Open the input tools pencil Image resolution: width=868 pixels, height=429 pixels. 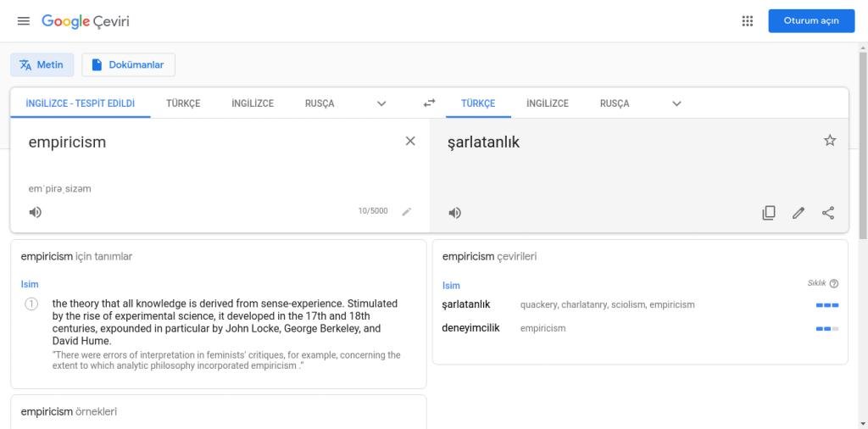pyautogui.click(x=407, y=211)
